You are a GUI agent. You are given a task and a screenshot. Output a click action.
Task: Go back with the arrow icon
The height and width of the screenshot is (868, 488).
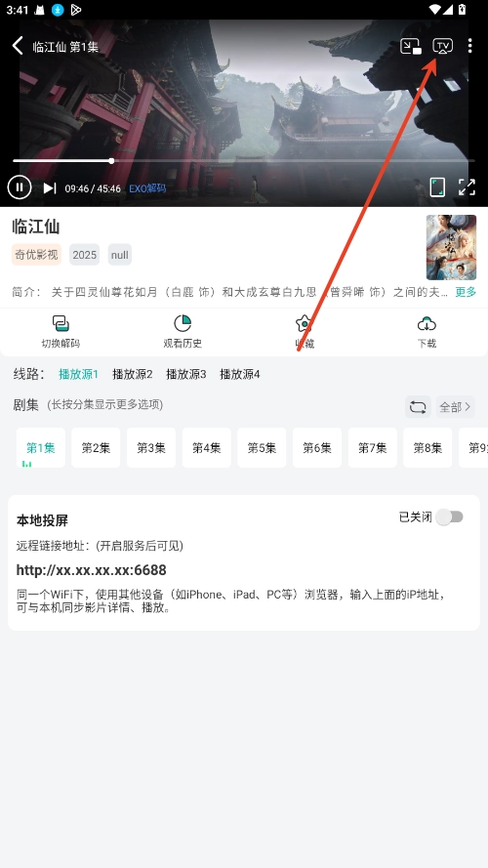click(x=18, y=45)
